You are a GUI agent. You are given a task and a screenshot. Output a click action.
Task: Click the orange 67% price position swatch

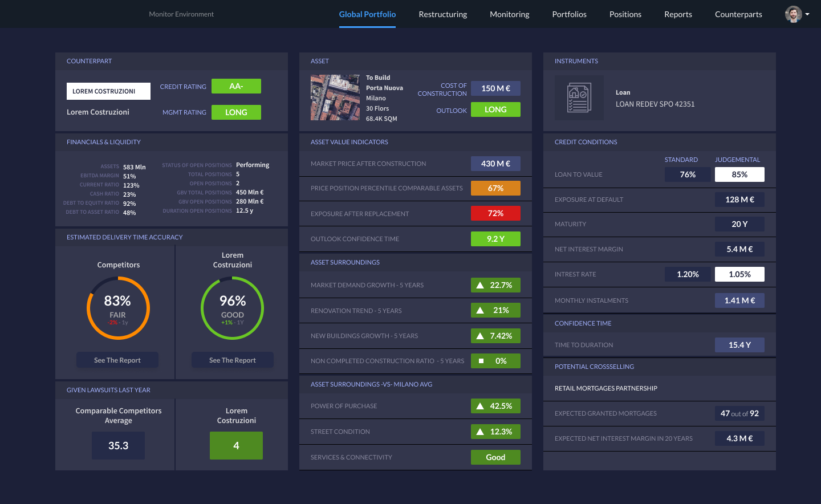pos(495,188)
